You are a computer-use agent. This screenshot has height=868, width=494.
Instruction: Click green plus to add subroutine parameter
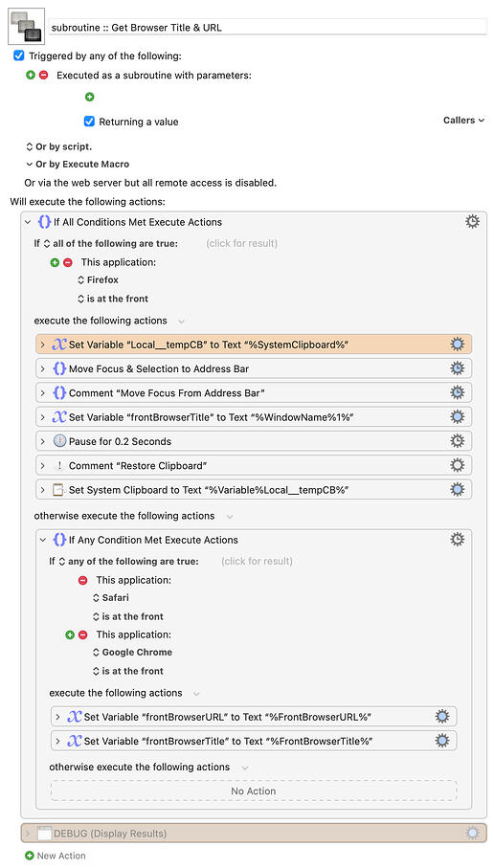90,97
